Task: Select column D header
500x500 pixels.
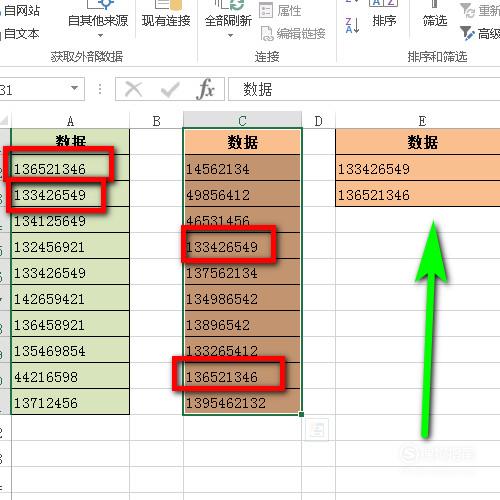Action: pyautogui.click(x=318, y=121)
